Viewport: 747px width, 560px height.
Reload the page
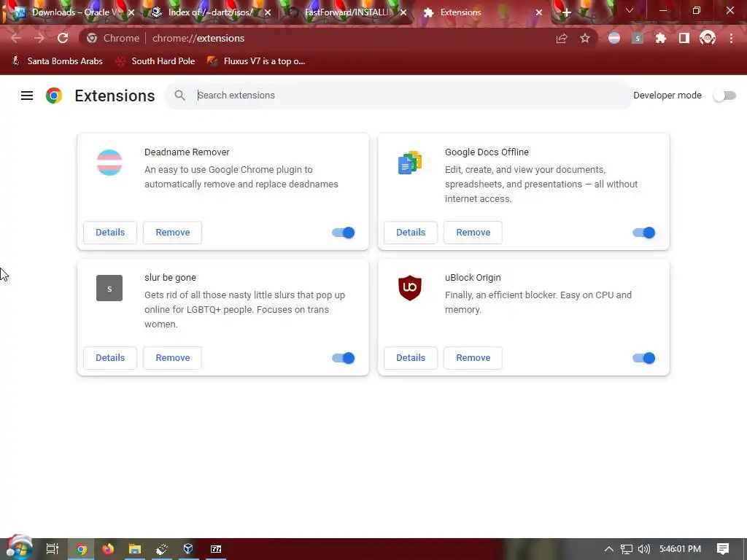tap(63, 38)
